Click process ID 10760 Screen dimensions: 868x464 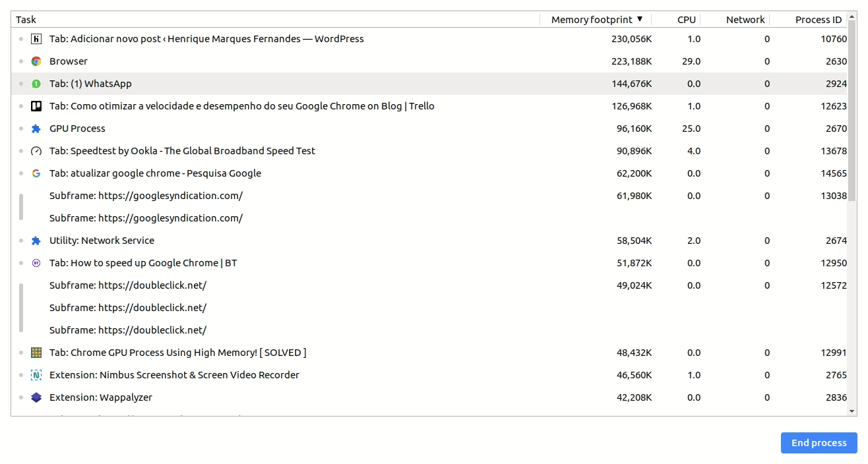tap(834, 39)
